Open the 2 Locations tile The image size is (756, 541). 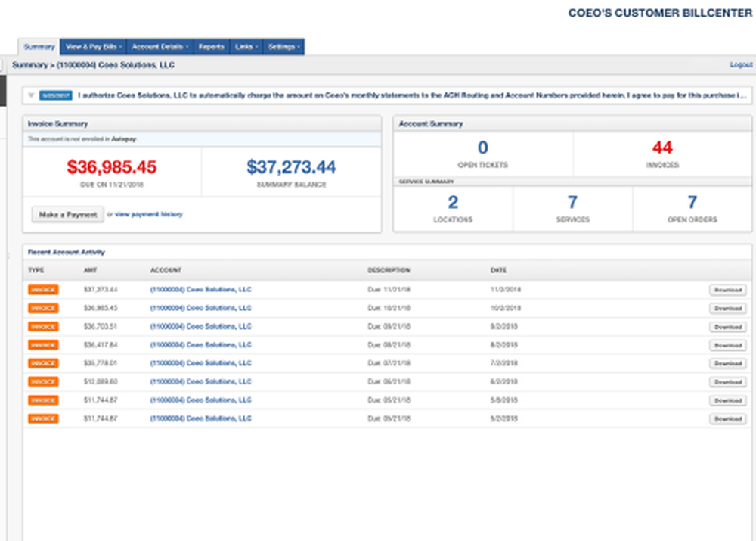coord(453,209)
